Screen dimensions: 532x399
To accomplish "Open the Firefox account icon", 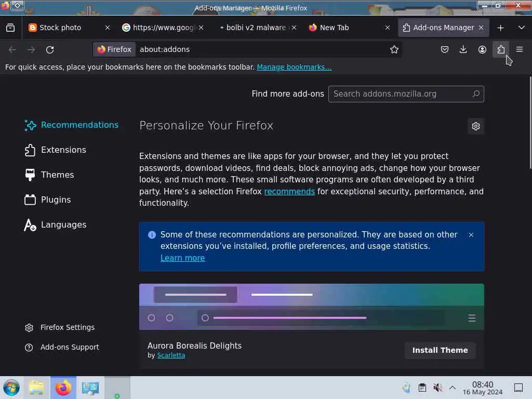I will 482,49.
